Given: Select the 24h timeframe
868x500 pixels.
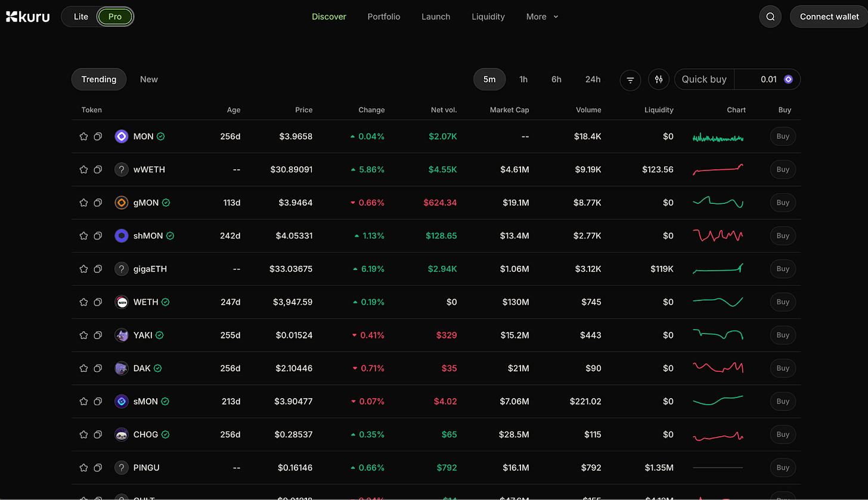Looking at the screenshot, I should click(593, 79).
